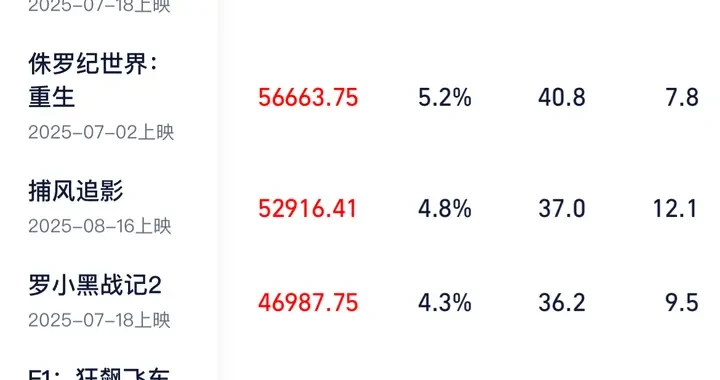
Task: Select the 2025-08-16上映 release date
Action: tap(100, 226)
